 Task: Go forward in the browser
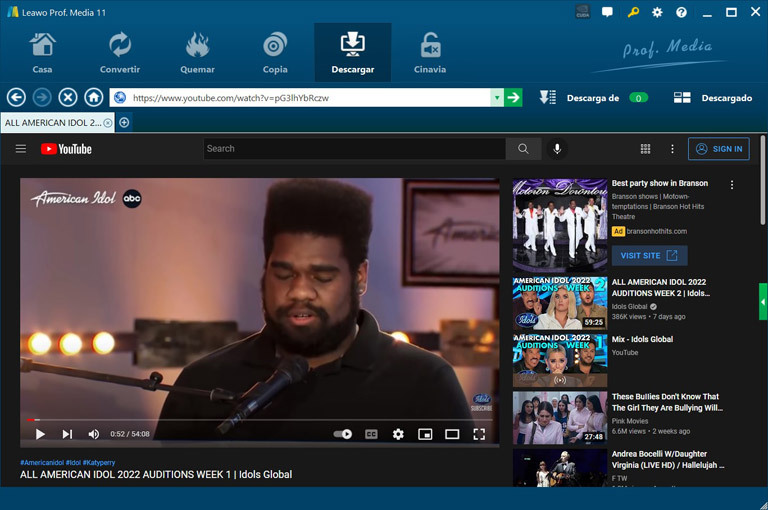pos(42,97)
